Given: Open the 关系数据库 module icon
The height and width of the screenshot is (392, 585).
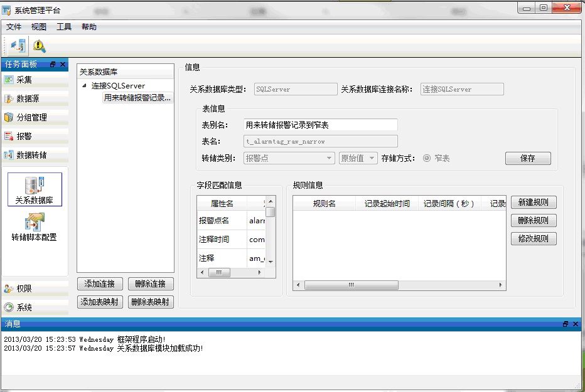Looking at the screenshot, I should click(35, 189).
